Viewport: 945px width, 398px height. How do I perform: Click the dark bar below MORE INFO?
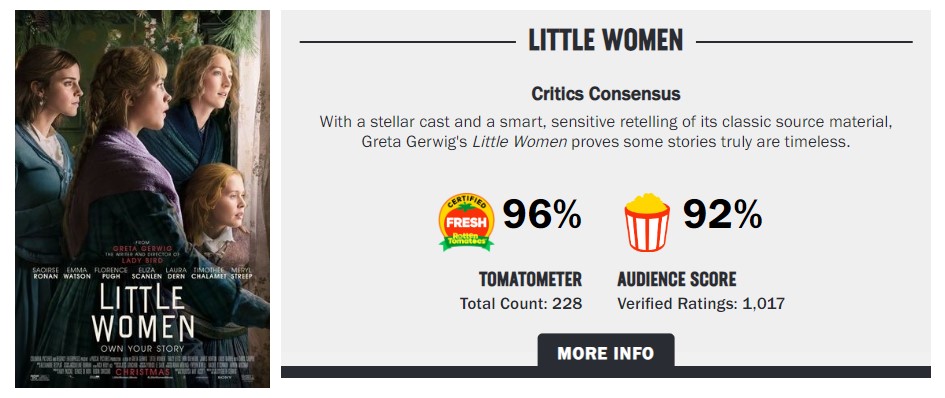[x=606, y=371]
